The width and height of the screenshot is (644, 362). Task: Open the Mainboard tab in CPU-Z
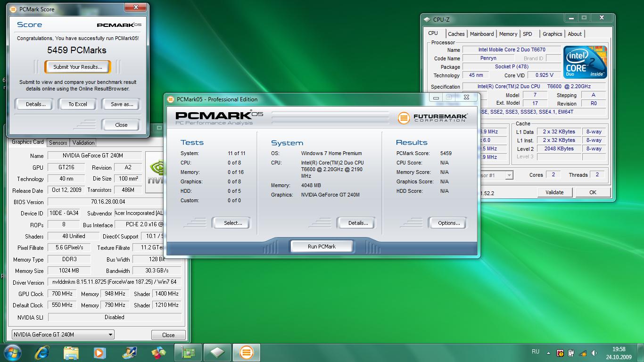pyautogui.click(x=482, y=34)
